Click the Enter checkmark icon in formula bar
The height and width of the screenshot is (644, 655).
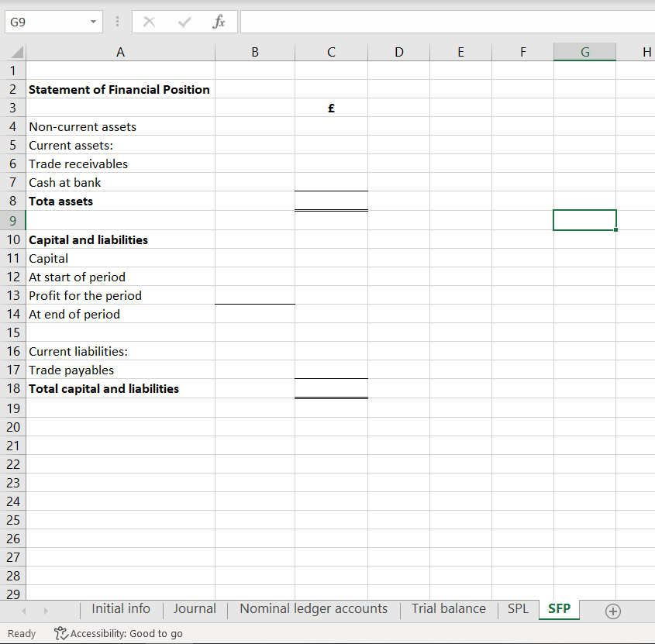pyautogui.click(x=184, y=22)
